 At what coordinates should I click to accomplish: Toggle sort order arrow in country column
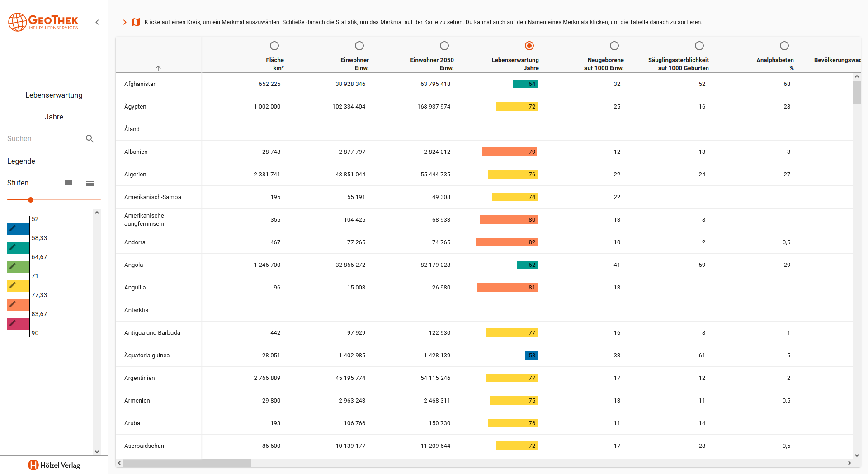point(158,68)
